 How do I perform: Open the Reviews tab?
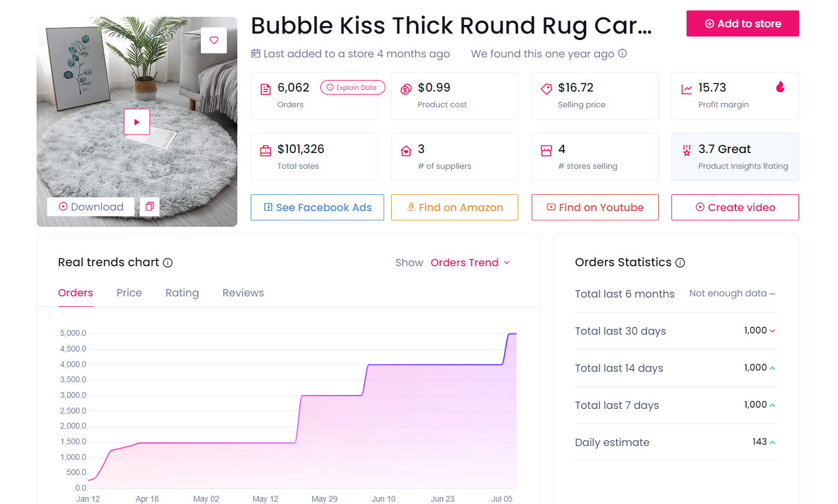(x=243, y=293)
